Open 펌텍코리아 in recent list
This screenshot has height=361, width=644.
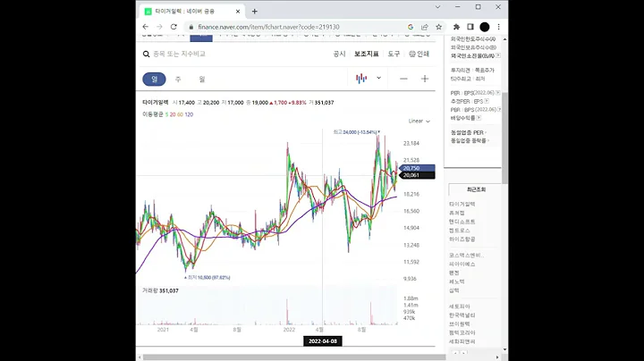[x=462, y=332]
